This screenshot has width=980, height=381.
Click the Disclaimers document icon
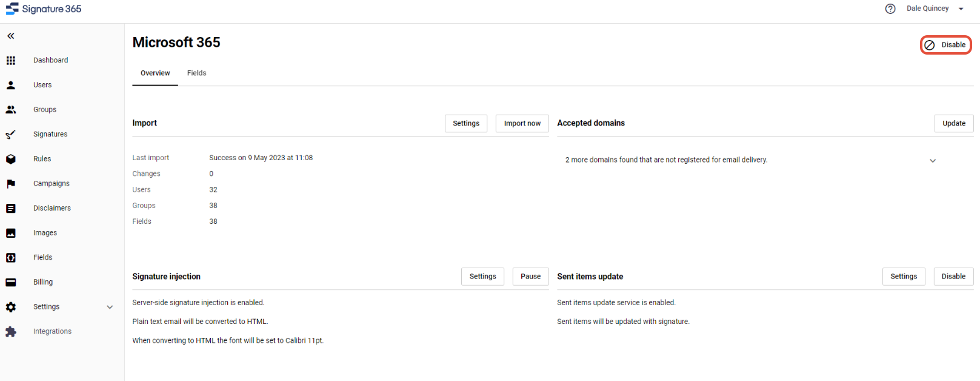click(11, 208)
